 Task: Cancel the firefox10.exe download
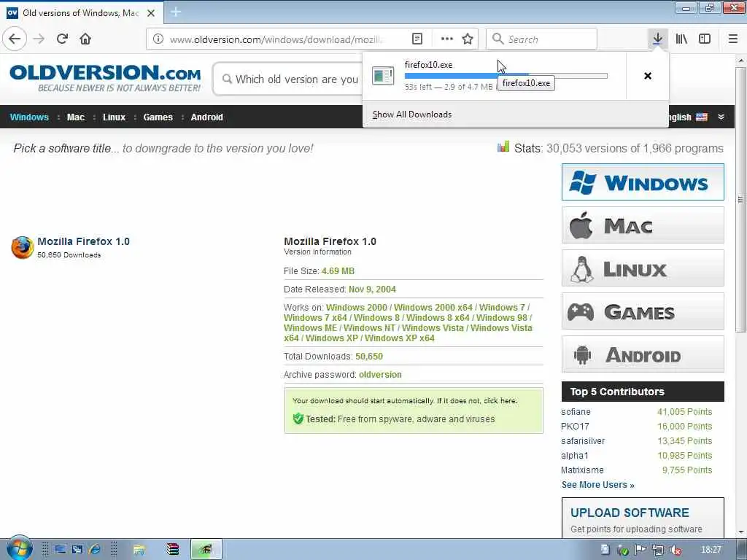[x=648, y=76]
